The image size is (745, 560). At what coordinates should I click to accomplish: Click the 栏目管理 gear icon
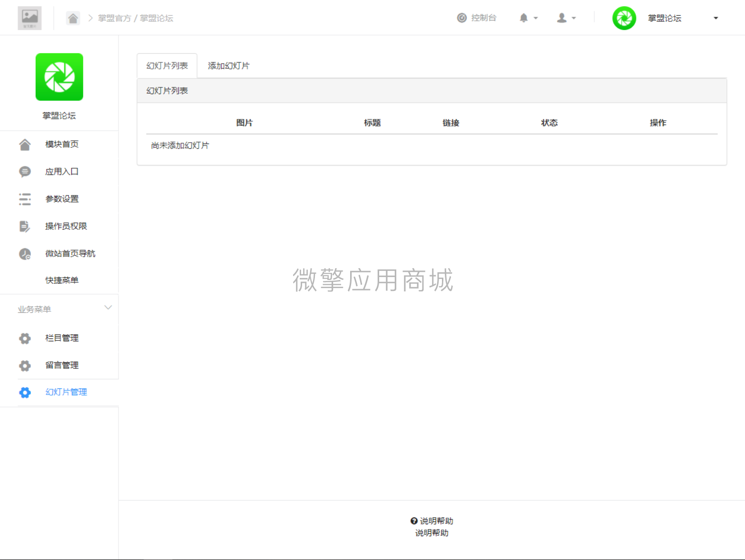(25, 338)
